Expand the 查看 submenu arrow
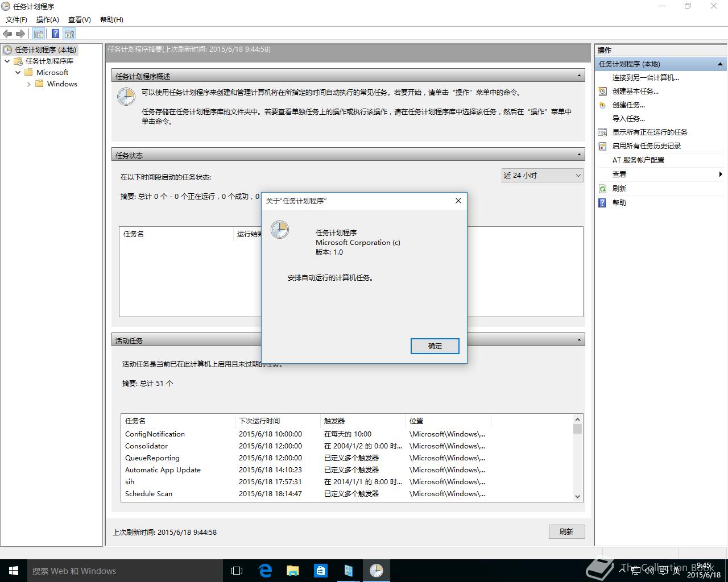Image resolution: width=728 pixels, height=582 pixels. click(721, 174)
